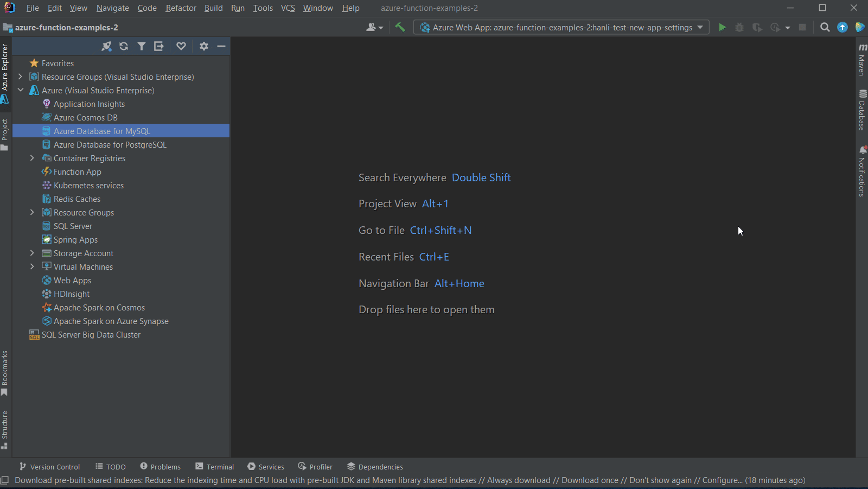Toggle tool window bars icon in status bar corner
The image size is (868, 489).
[x=5, y=480]
